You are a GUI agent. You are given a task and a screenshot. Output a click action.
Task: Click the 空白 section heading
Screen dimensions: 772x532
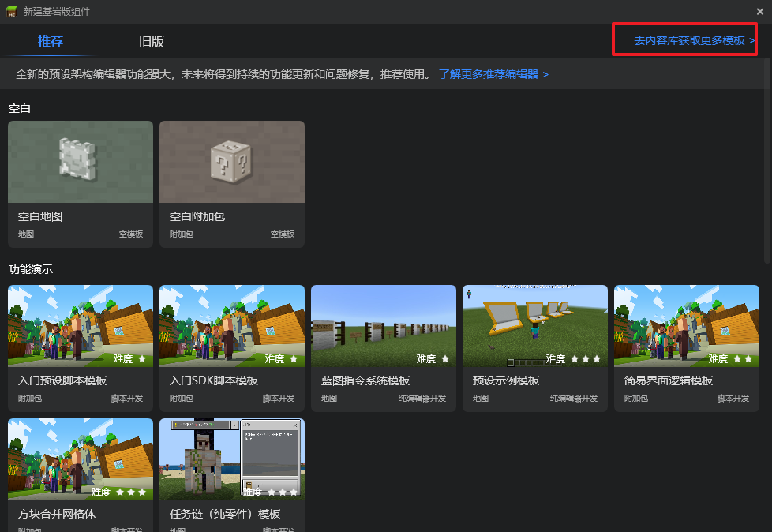coord(19,108)
